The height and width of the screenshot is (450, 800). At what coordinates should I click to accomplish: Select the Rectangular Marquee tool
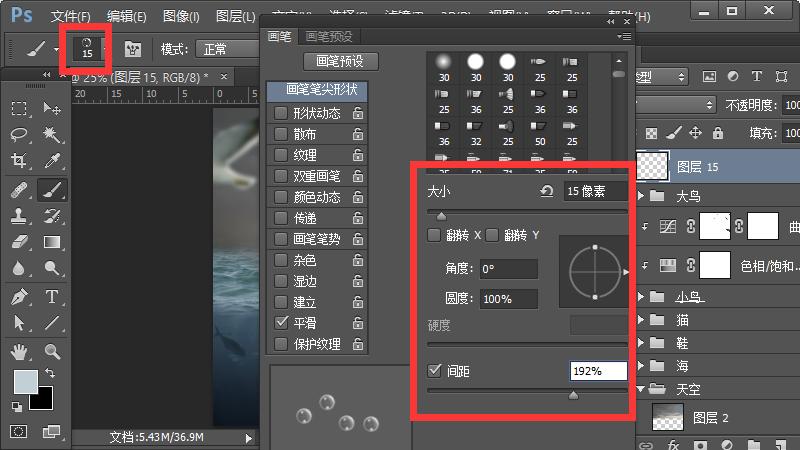(x=19, y=108)
